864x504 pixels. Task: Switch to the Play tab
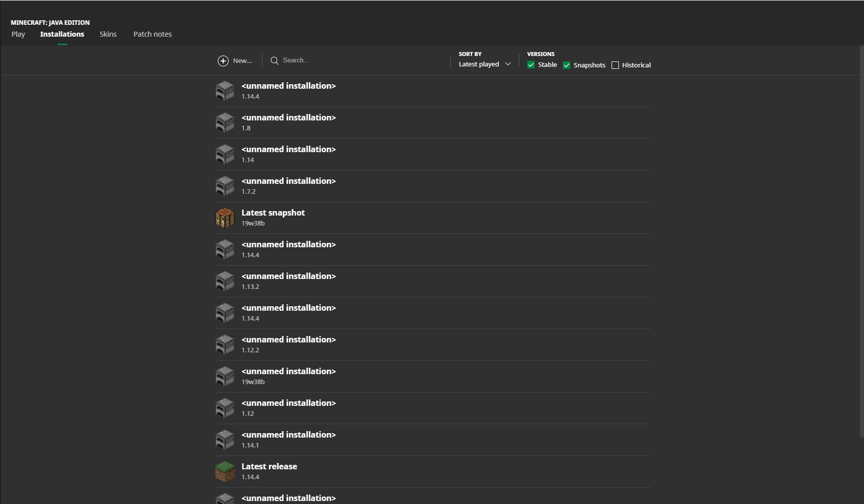tap(18, 34)
